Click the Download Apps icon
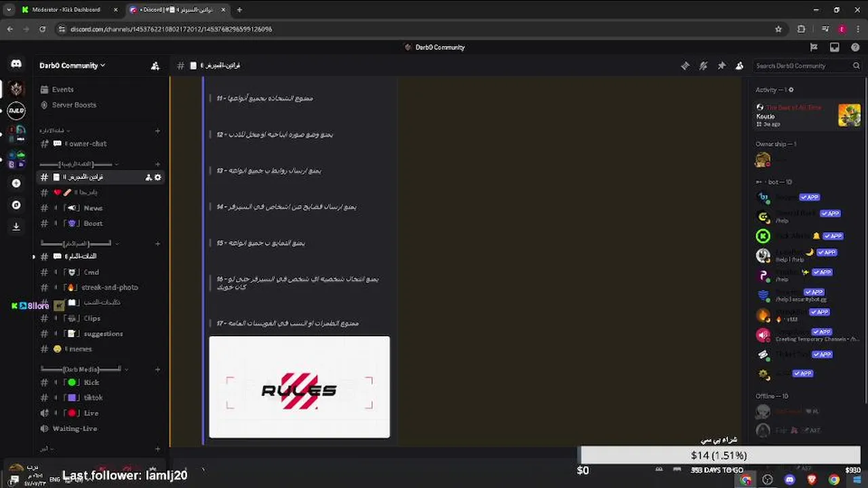 click(16, 227)
